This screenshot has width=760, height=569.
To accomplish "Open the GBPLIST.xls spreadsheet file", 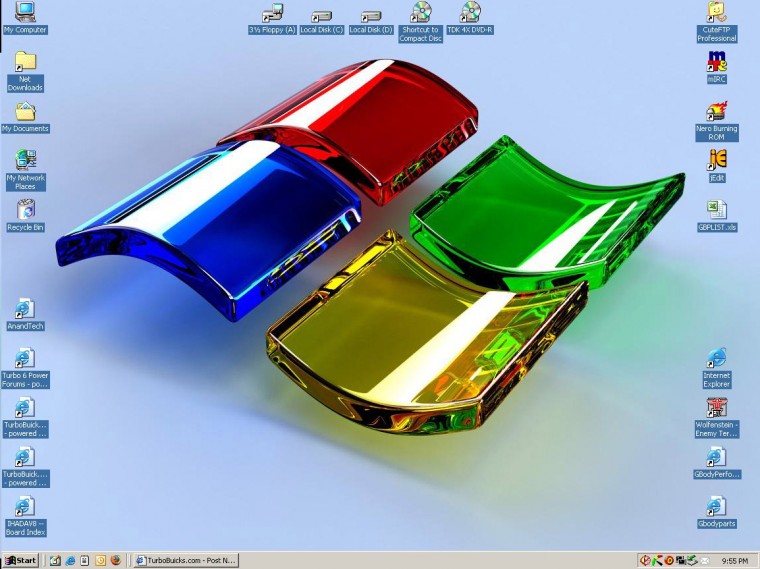I will coord(717,216).
